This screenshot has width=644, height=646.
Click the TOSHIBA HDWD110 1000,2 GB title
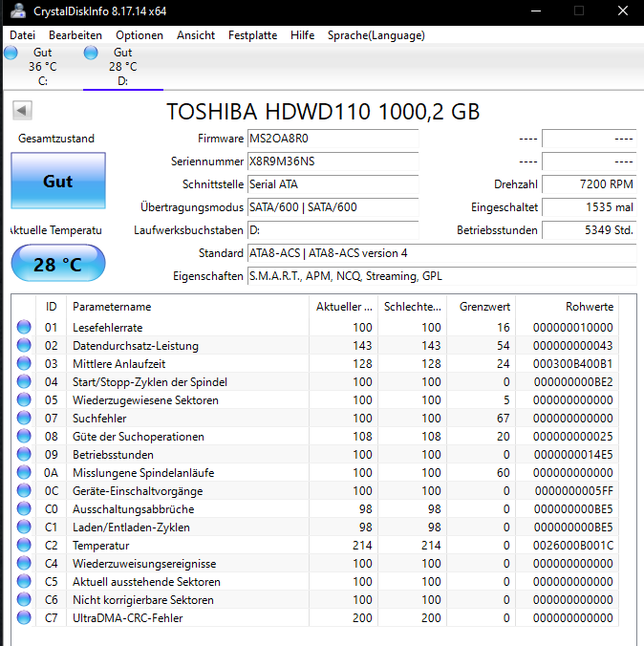coord(324,111)
